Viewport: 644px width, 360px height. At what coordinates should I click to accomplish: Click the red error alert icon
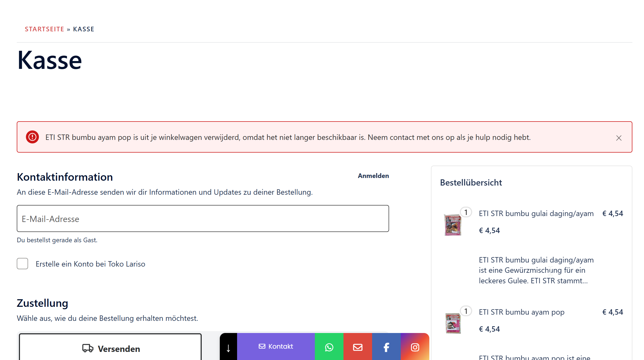[32, 137]
